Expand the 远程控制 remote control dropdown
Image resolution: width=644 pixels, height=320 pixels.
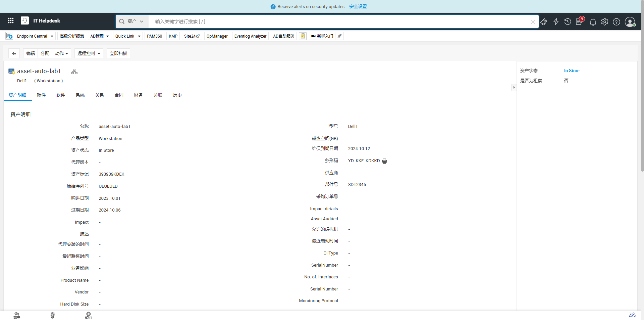point(89,53)
